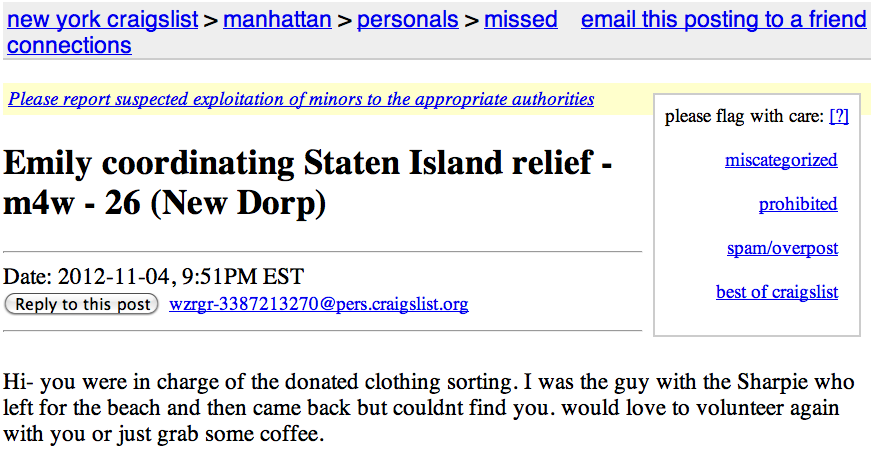Flag the post as prohibited
Screen dimensions: 879x468
(x=797, y=204)
